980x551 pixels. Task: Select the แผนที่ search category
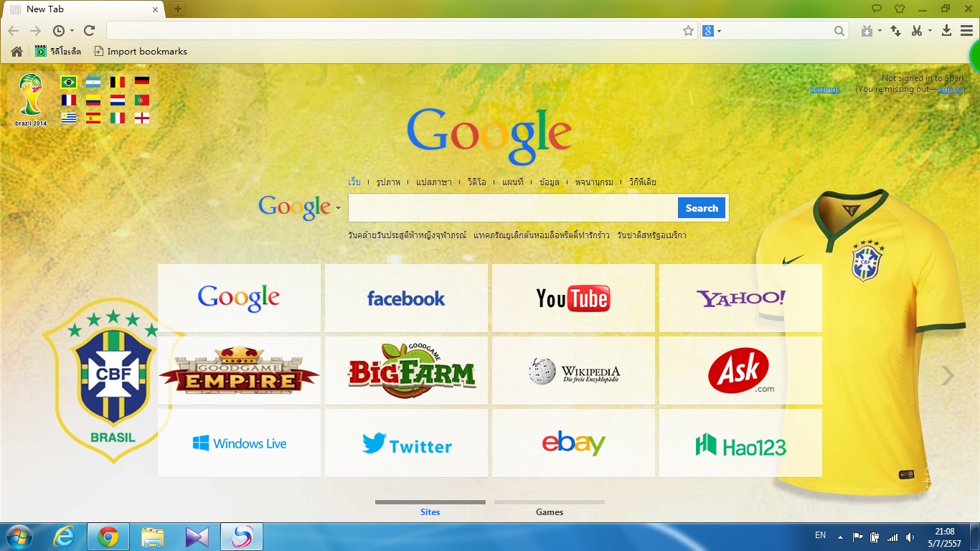click(513, 182)
